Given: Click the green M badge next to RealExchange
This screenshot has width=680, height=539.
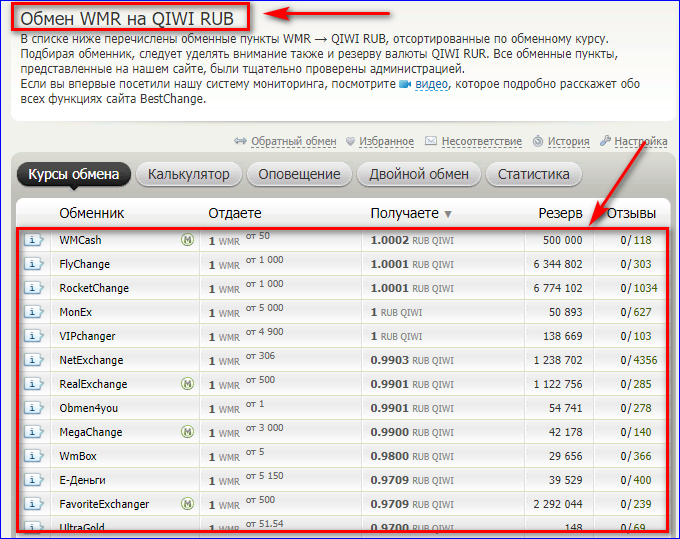Looking at the screenshot, I should click(187, 384).
